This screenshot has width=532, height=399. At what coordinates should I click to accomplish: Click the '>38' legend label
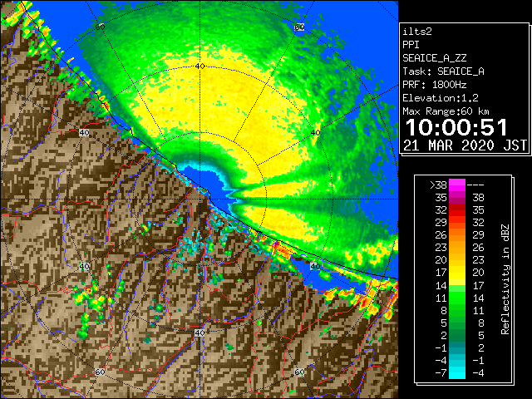[438, 185]
